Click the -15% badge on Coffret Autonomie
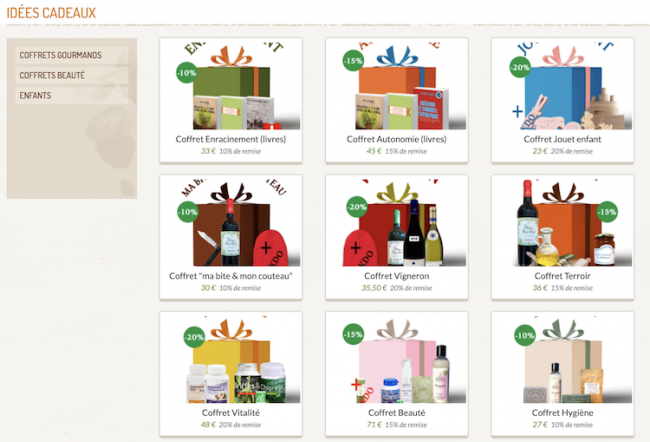 pyautogui.click(x=353, y=61)
